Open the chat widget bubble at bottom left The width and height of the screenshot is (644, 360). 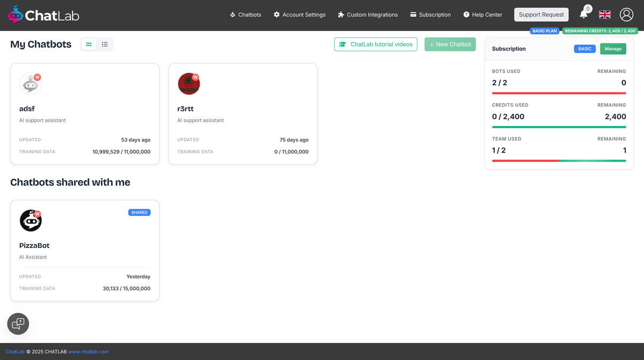tap(18, 324)
